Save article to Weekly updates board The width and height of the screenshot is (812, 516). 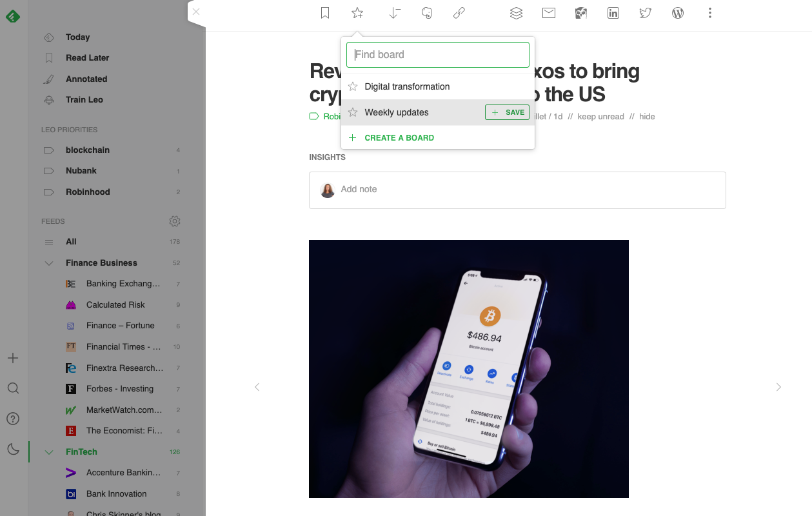click(507, 112)
